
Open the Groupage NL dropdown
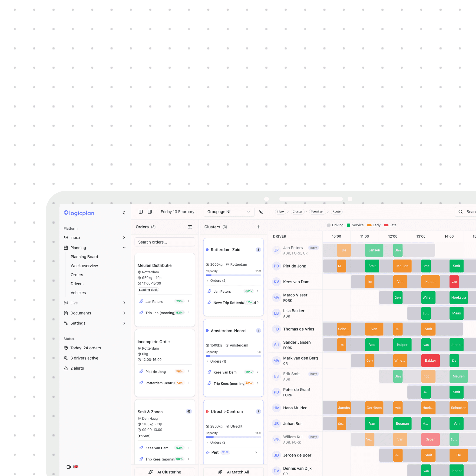click(229, 212)
